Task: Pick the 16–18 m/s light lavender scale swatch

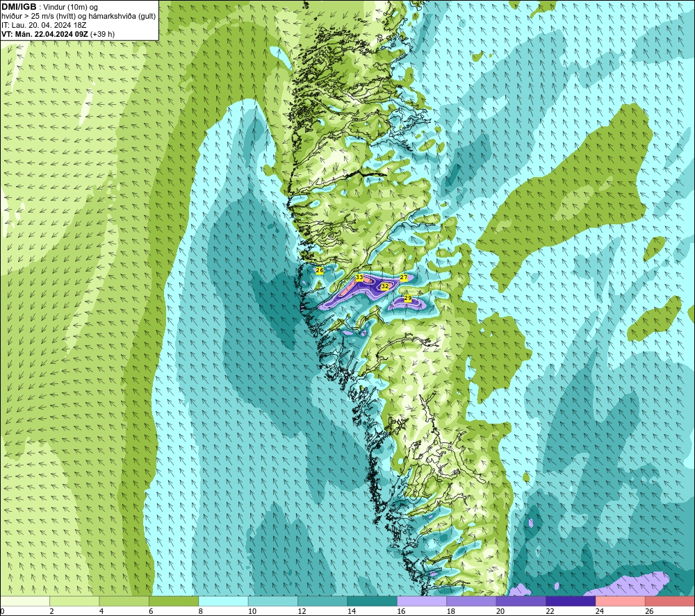Action: 422,601
